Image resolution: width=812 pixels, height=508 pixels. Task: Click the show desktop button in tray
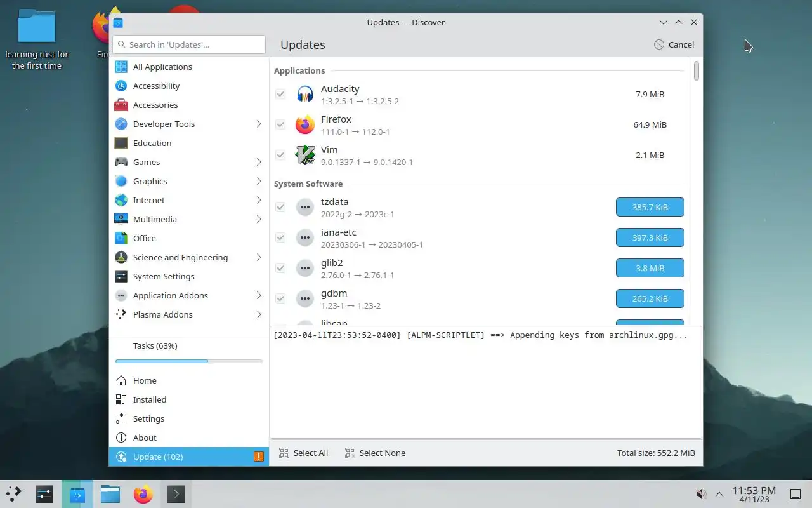796,494
